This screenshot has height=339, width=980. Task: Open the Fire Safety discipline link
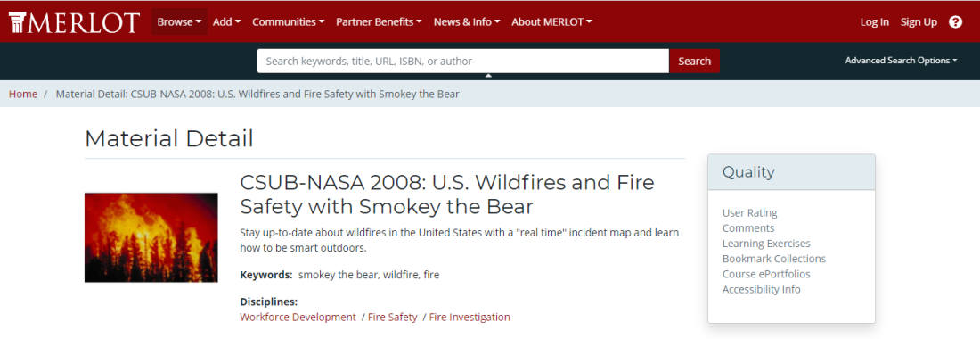tap(393, 317)
